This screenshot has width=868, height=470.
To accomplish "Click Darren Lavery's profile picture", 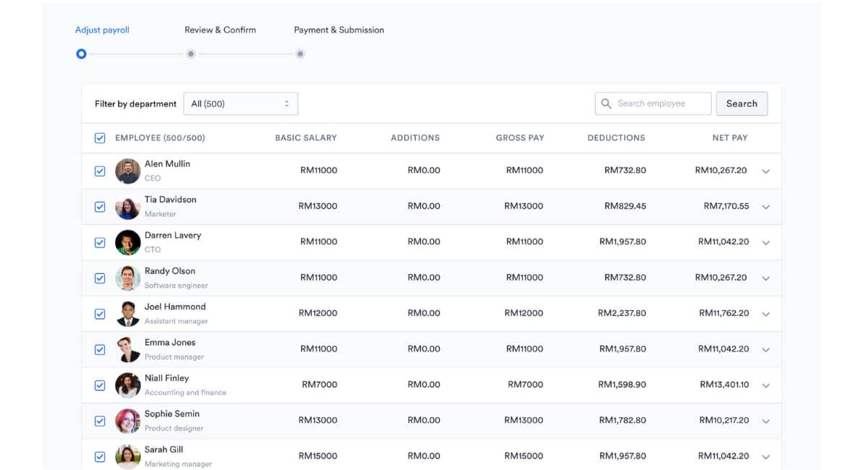I will tap(127, 242).
